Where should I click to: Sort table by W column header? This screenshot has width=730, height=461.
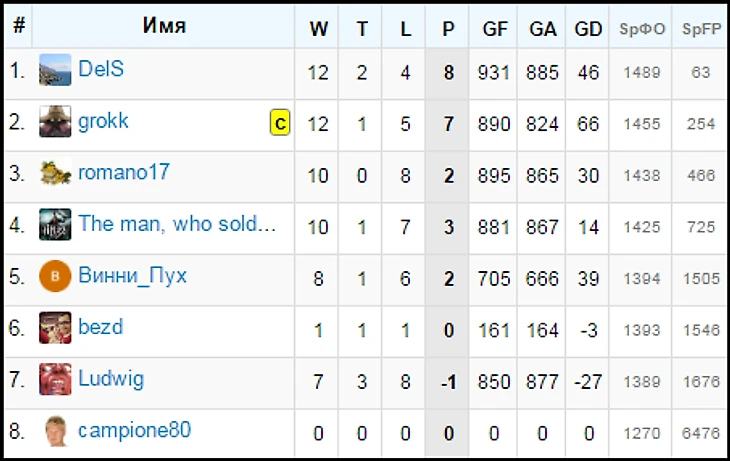coord(319,28)
